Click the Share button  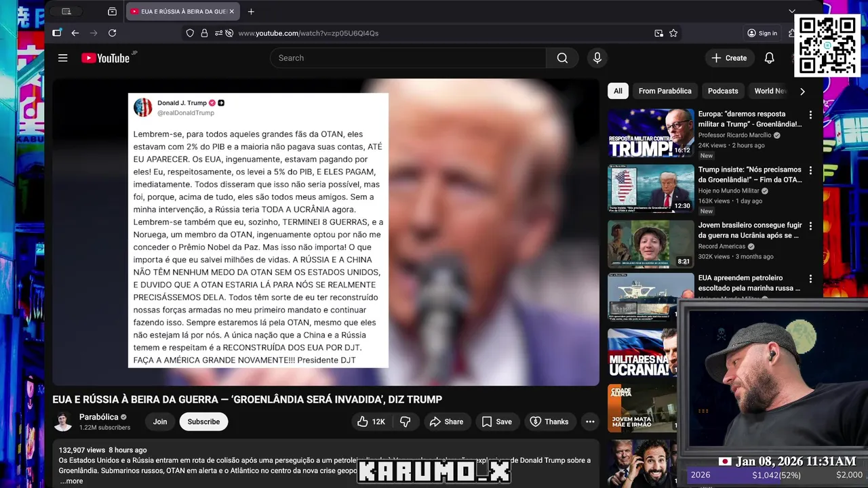[x=447, y=422]
